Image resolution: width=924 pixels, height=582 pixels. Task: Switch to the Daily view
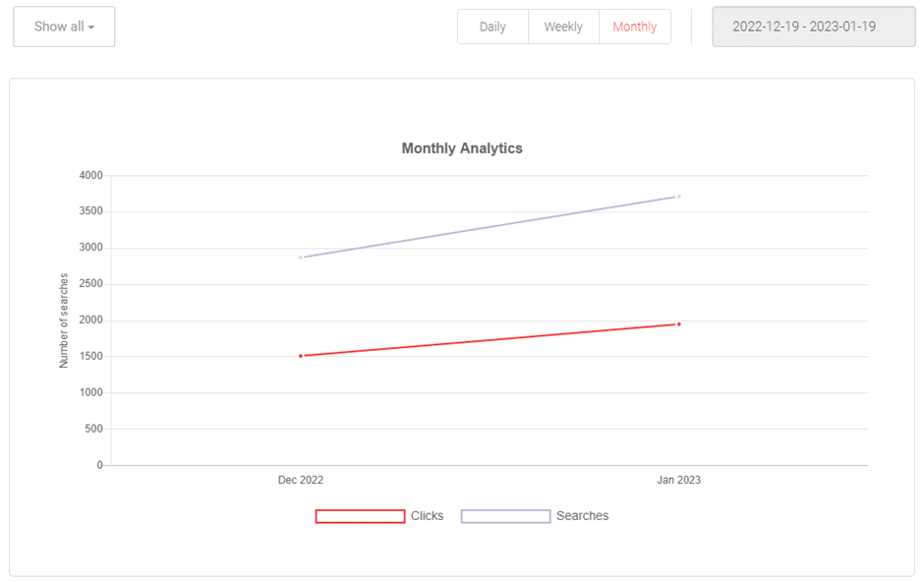pyautogui.click(x=492, y=27)
